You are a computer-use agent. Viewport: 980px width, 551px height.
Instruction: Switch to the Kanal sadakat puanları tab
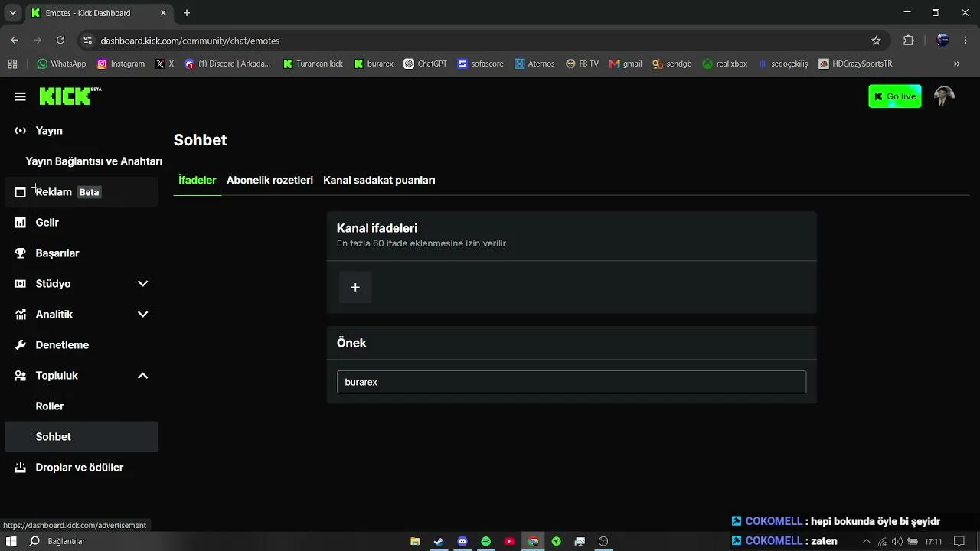click(379, 180)
